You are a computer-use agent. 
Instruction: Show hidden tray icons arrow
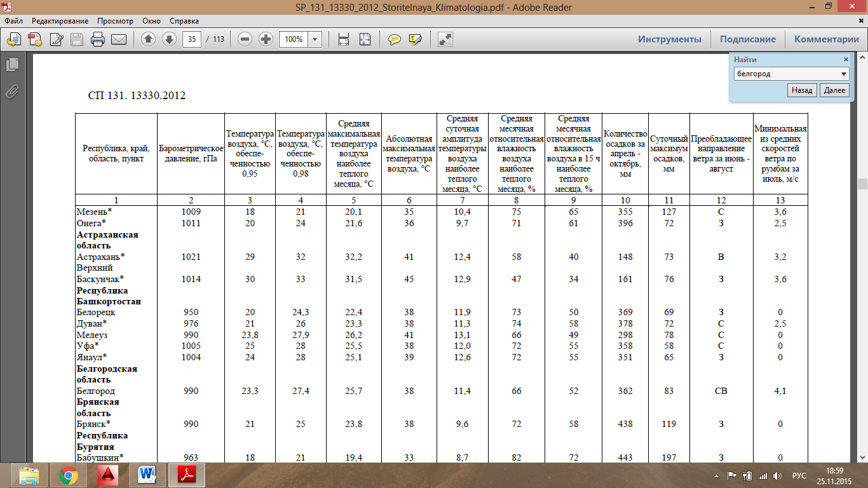[x=717, y=475]
